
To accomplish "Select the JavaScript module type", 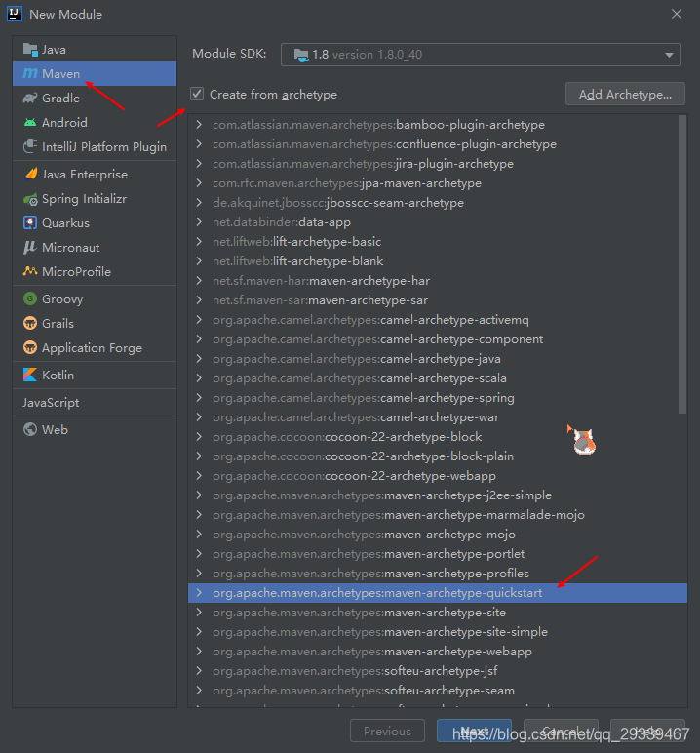I will [x=95, y=403].
